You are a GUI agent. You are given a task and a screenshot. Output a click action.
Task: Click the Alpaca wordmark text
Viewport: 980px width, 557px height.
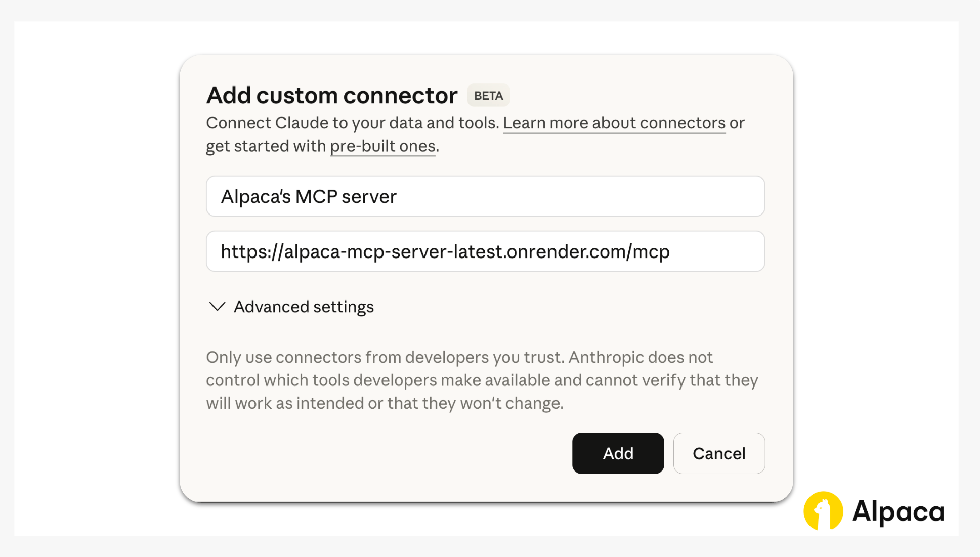[x=898, y=511]
